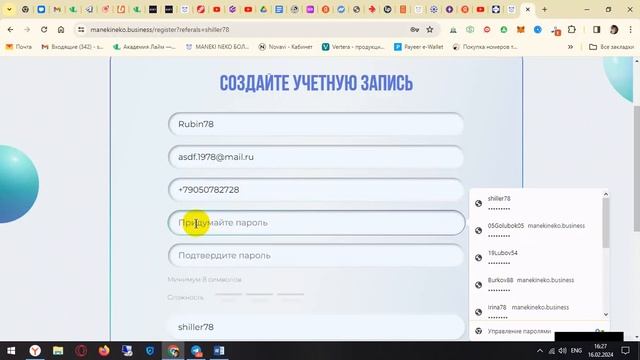Open File Explorer from taskbar
This screenshot has width=640, height=360.
[x=58, y=351]
